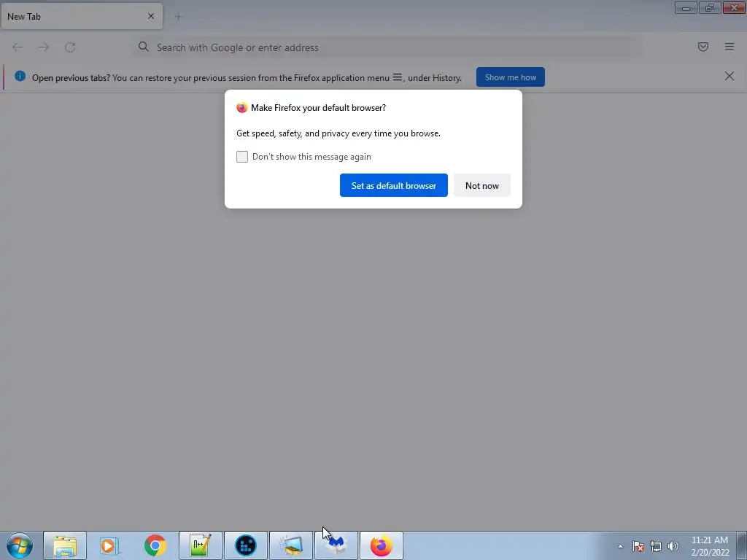The width and height of the screenshot is (747, 560).
Task: Restore down the Firefox window
Action: coord(710,7)
